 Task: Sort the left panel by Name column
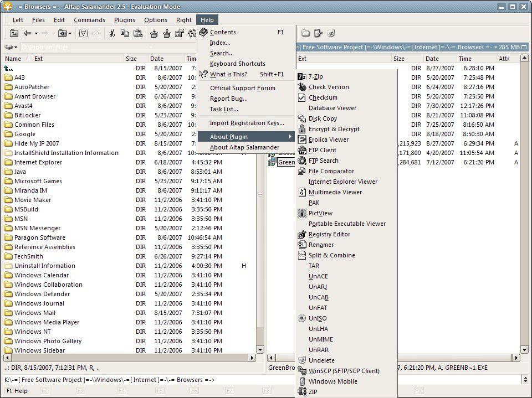[x=13, y=59]
